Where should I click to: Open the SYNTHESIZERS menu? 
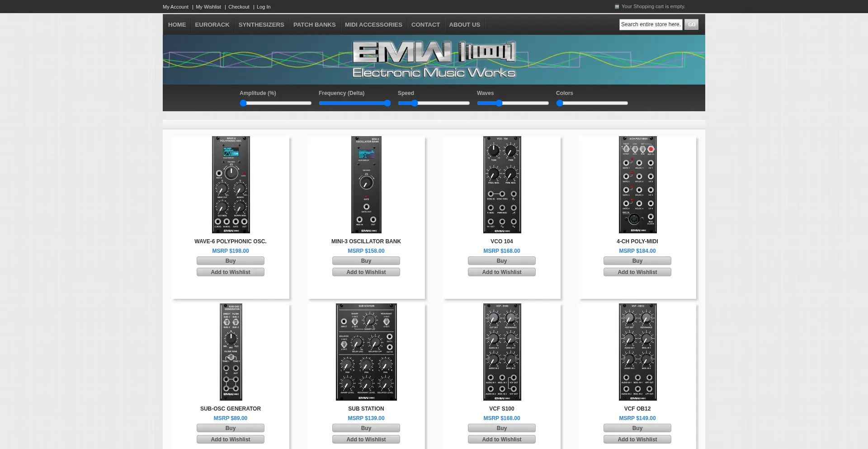[261, 25]
